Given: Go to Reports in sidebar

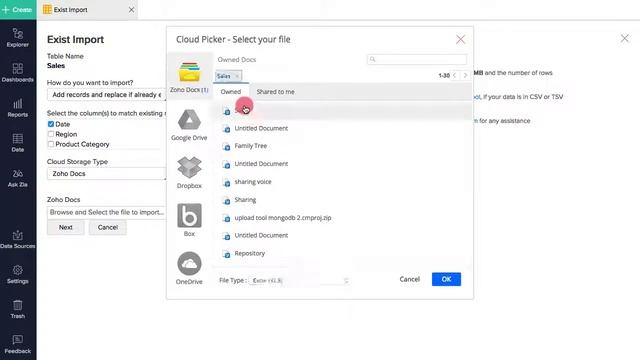Looking at the screenshot, I should pyautogui.click(x=18, y=108).
